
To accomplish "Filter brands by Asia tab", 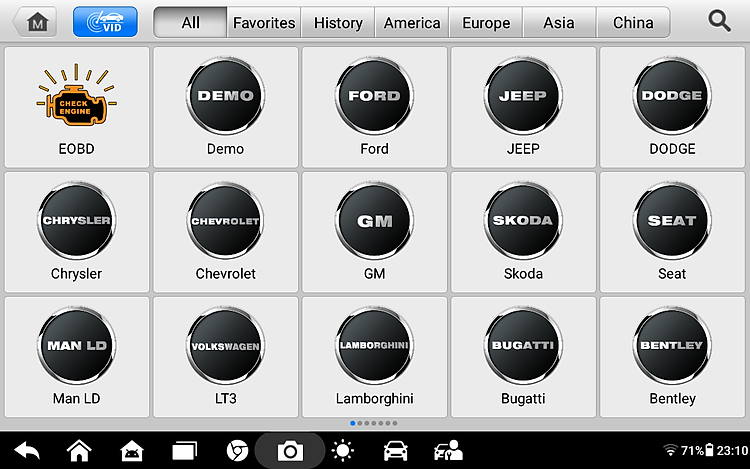I will [559, 22].
